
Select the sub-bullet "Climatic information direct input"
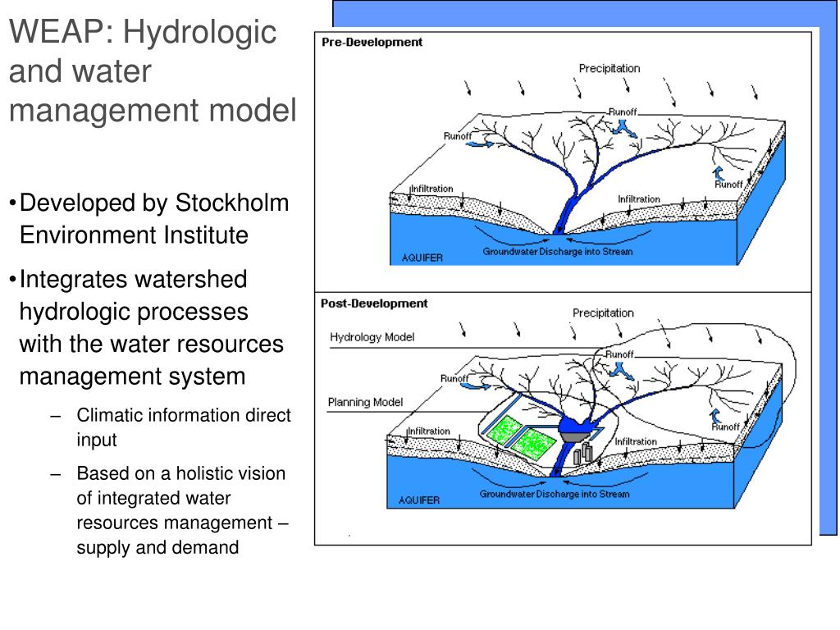tap(184, 427)
